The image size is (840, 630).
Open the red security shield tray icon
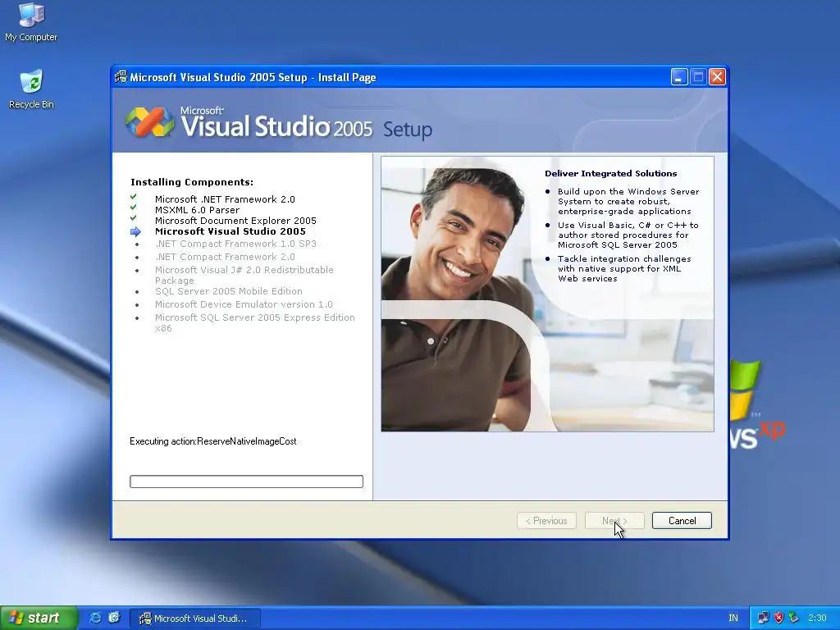[x=778, y=618]
